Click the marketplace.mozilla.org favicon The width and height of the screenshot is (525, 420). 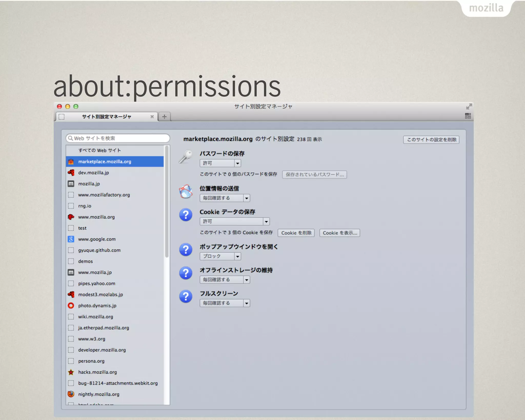tap(71, 162)
